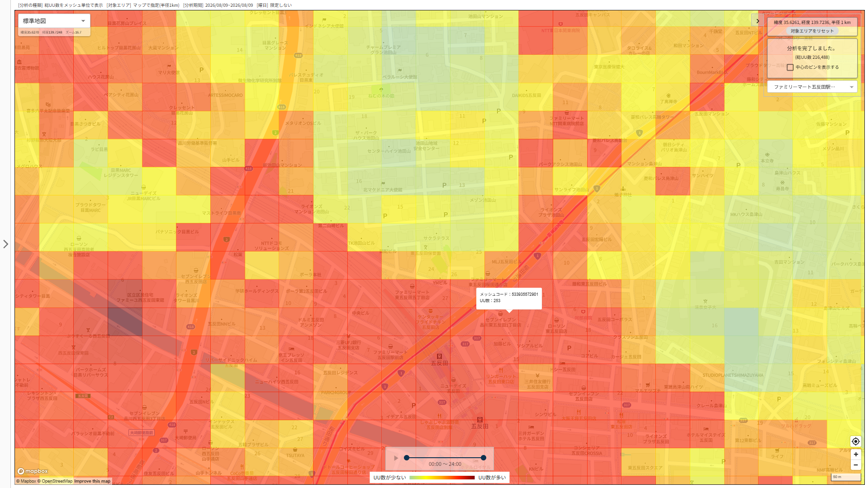Click the 分析を完了しました。 status message
This screenshot has width=868, height=488.
pos(812,48)
